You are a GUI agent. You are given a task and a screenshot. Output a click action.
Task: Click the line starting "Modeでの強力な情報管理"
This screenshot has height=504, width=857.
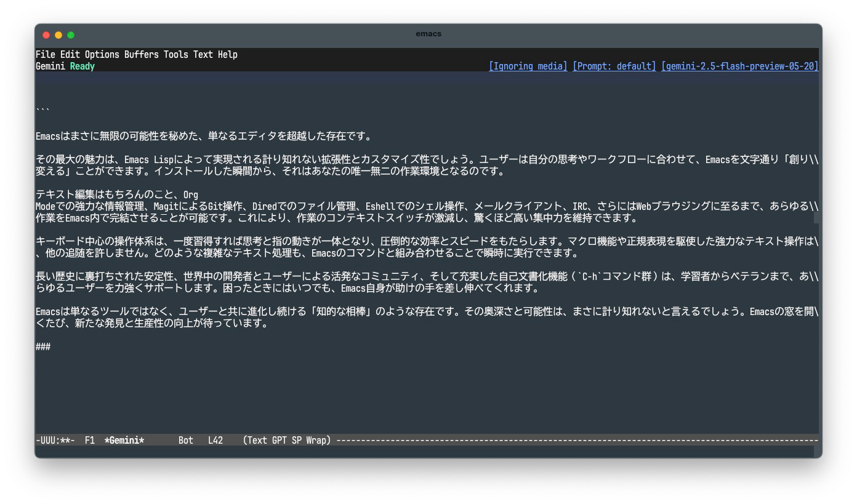427,207
